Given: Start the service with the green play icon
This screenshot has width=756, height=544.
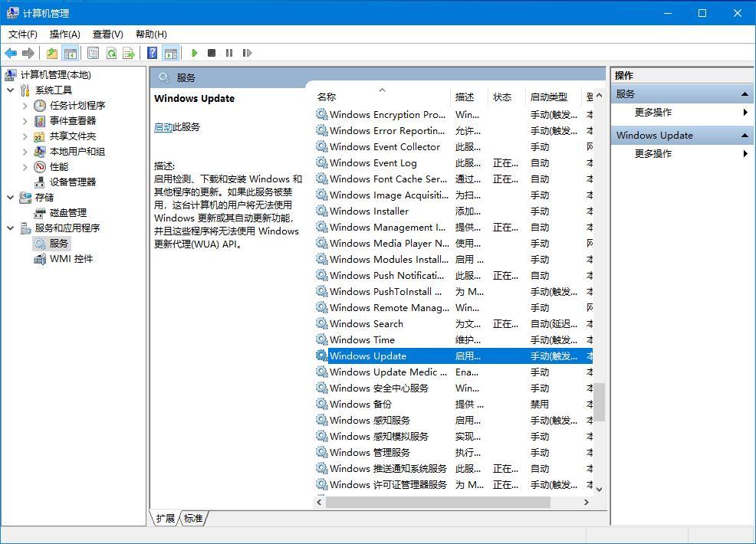Looking at the screenshot, I should pos(194,53).
